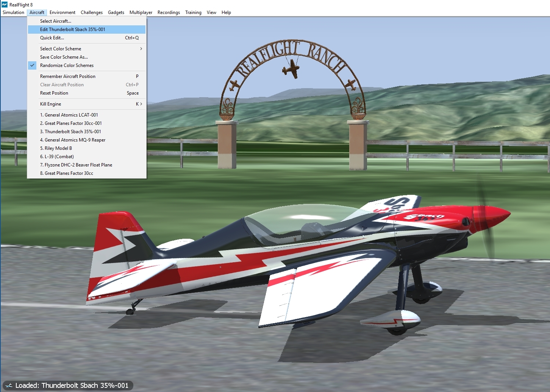The height and width of the screenshot is (392, 550).
Task: Choose Save Color Scheme As...
Action: click(87, 57)
